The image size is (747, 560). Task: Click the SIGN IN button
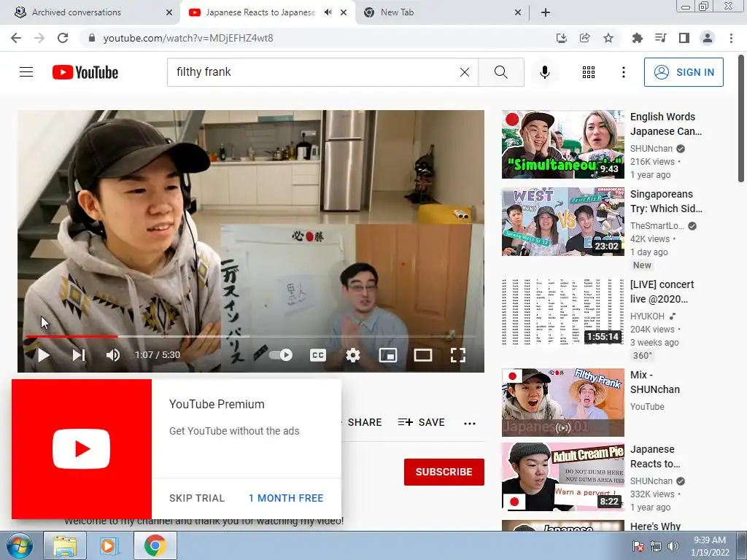pos(684,72)
